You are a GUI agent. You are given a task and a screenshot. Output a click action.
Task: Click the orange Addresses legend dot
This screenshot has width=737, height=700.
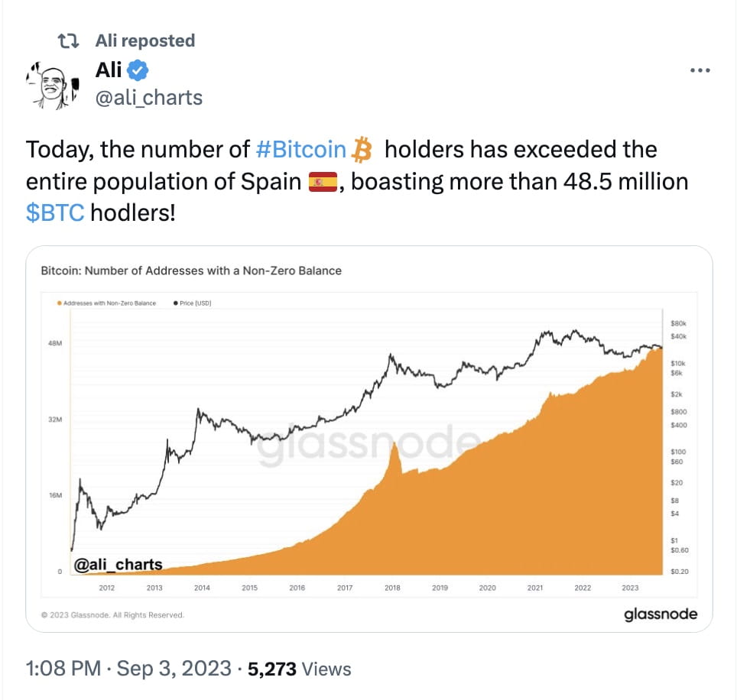pyautogui.click(x=59, y=303)
